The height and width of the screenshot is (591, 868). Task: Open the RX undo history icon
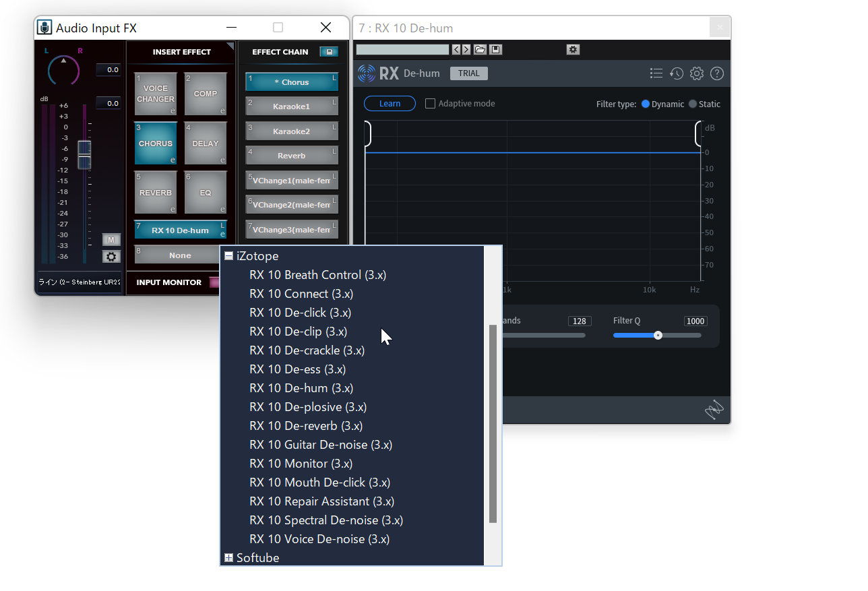tap(677, 73)
